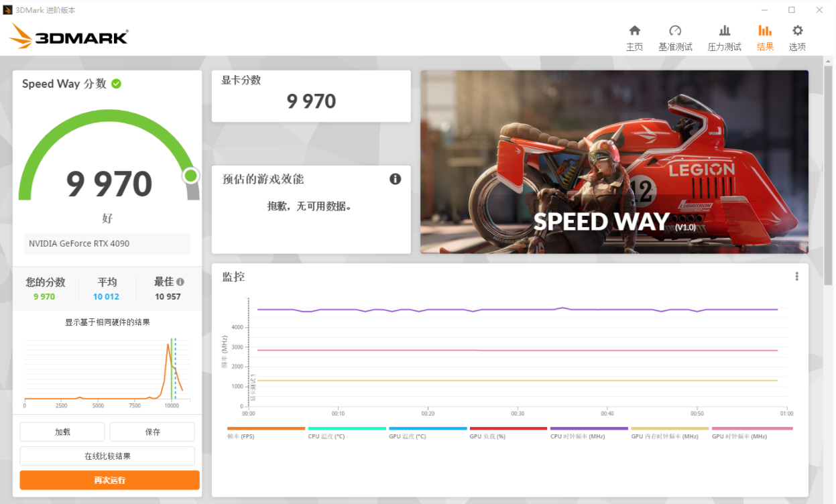Viewport: 836px width, 504px height.
Task: Click the orange 再次运行 run again button
Action: point(109,480)
